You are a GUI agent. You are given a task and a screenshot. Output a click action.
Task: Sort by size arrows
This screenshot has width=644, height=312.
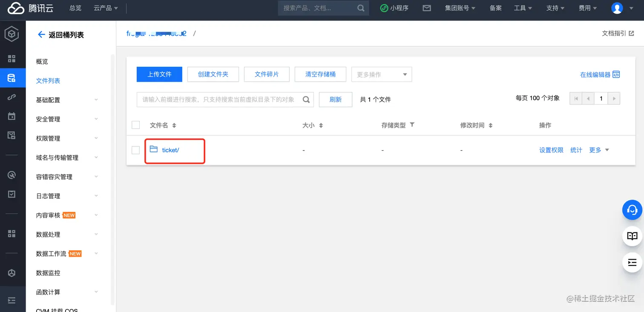pyautogui.click(x=321, y=126)
